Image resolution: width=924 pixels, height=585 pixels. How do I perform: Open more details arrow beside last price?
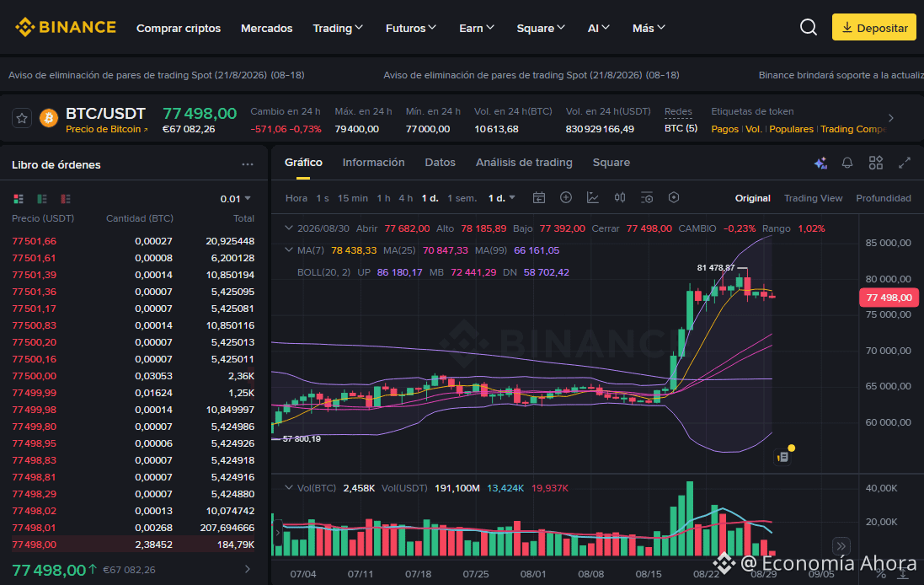248,569
